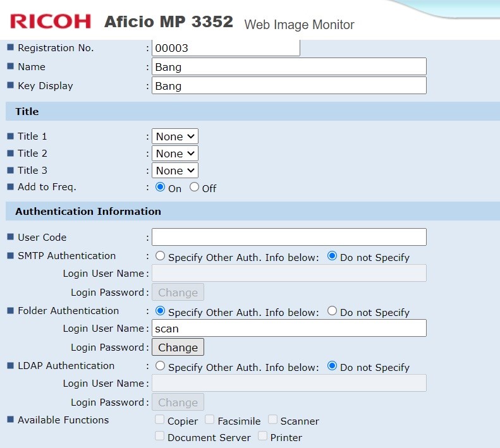Select Folder Authentication 'Do not Specify' option
This screenshot has width=500, height=448.
point(332,311)
